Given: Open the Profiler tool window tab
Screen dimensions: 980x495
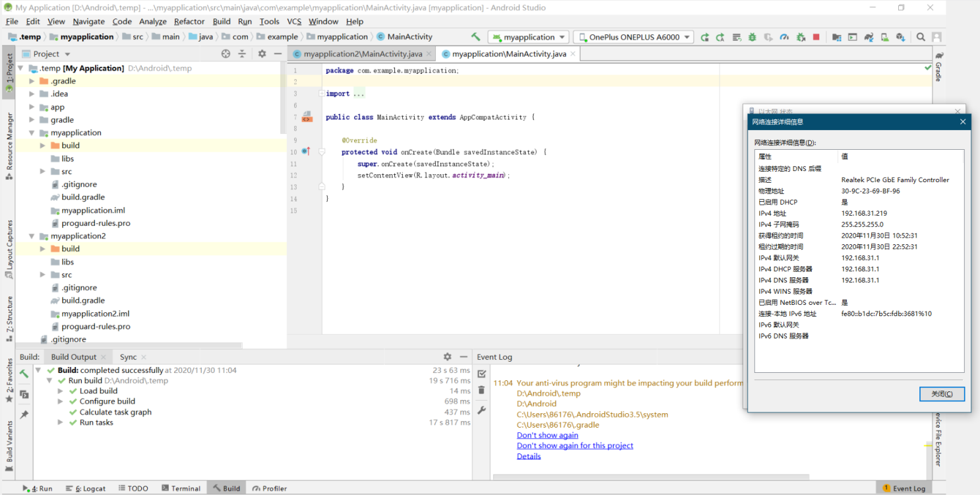Looking at the screenshot, I should pos(269,488).
